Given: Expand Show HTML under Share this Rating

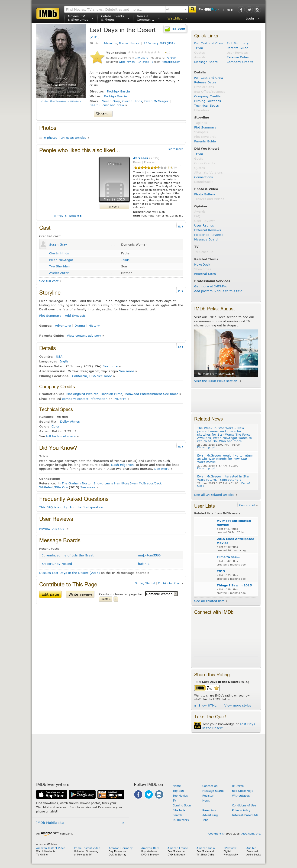Looking at the screenshot, I should click(x=207, y=706).
